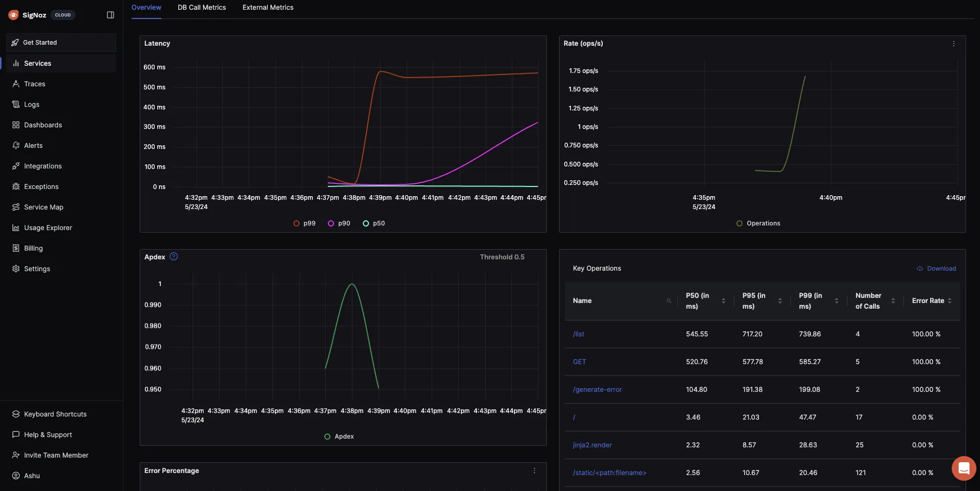The height and width of the screenshot is (491, 980).
Task: Toggle the Apdex legend color marker
Action: tap(327, 437)
